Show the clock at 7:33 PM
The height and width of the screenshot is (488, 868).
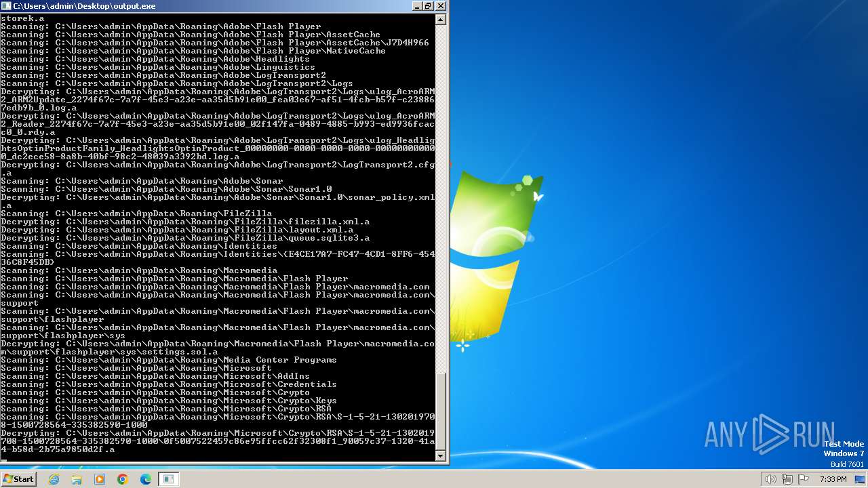click(x=833, y=479)
